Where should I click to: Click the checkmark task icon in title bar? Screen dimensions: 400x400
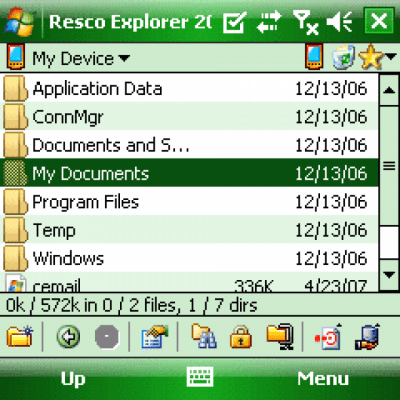click(x=234, y=22)
